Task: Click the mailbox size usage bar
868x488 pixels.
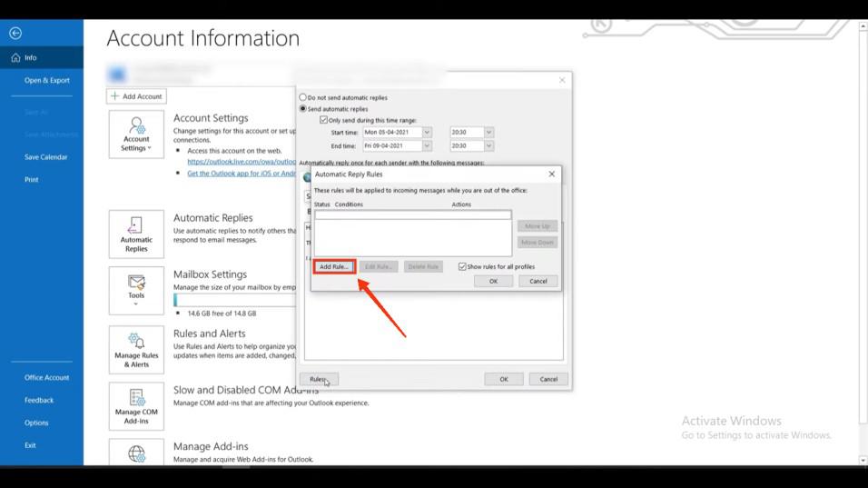Action: [x=235, y=300]
